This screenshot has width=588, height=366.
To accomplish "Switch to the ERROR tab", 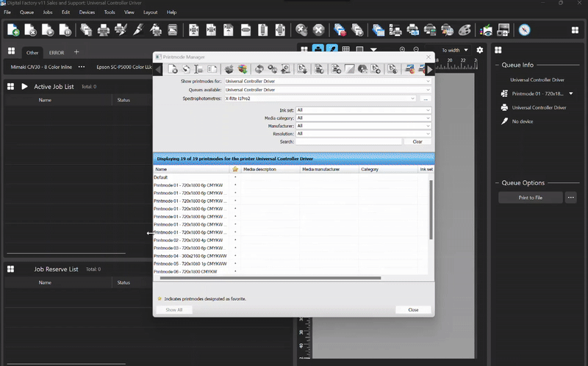I will (x=57, y=53).
